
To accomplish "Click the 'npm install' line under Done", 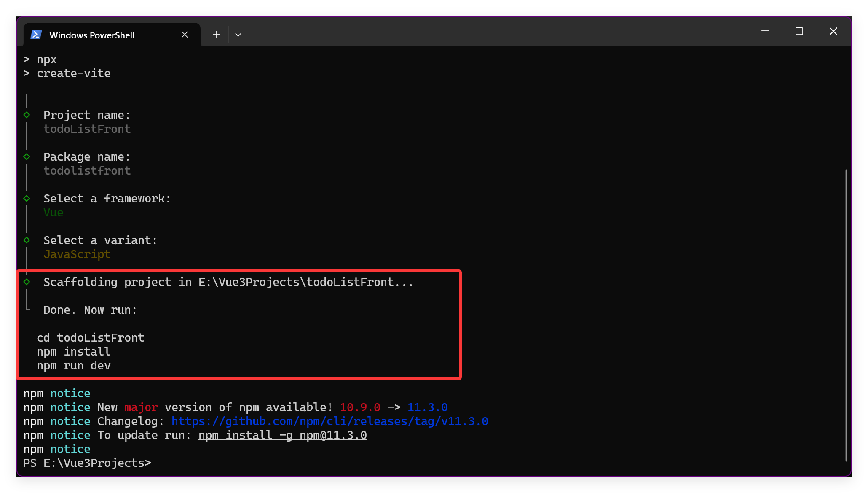I will pyautogui.click(x=74, y=352).
